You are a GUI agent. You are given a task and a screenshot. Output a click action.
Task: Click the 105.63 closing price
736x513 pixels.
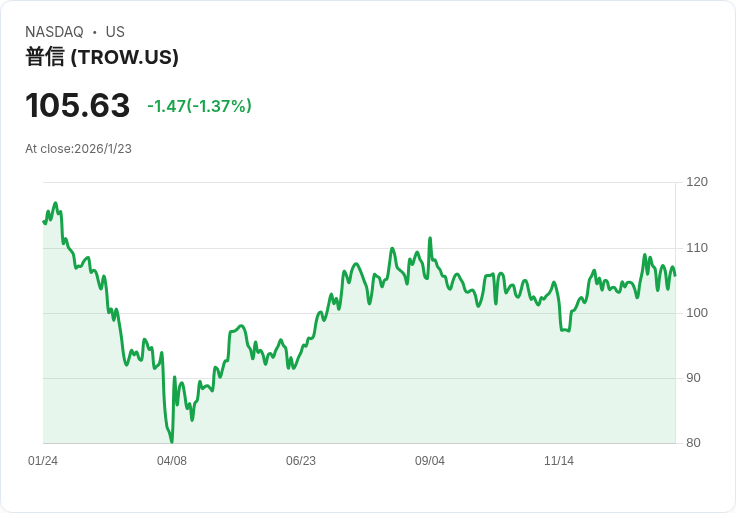point(77,106)
